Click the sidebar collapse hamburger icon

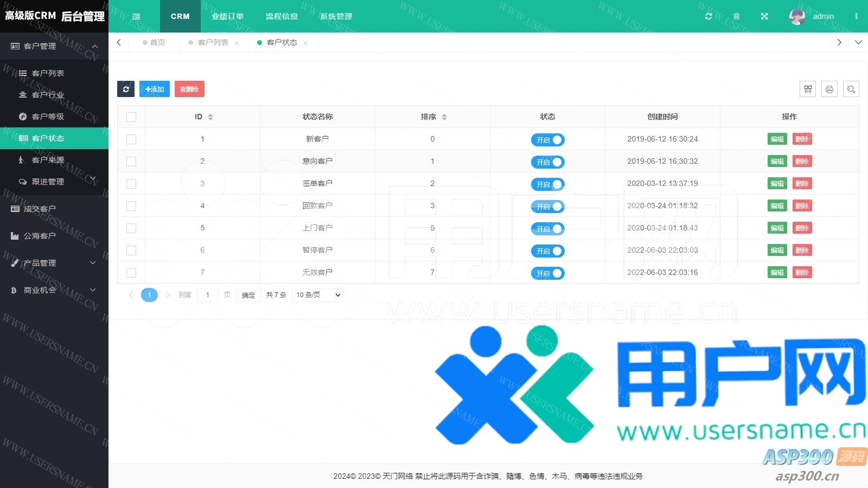tap(136, 16)
